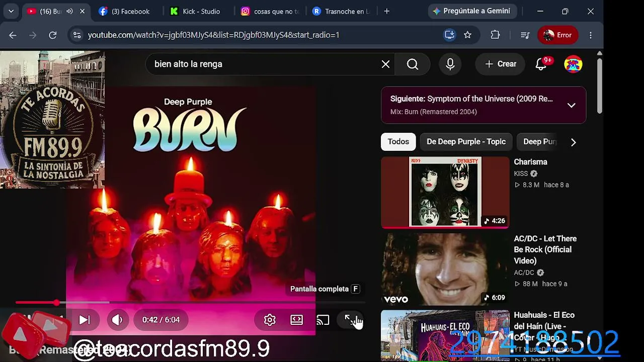Click the YouTube URL in address bar

pos(213,35)
